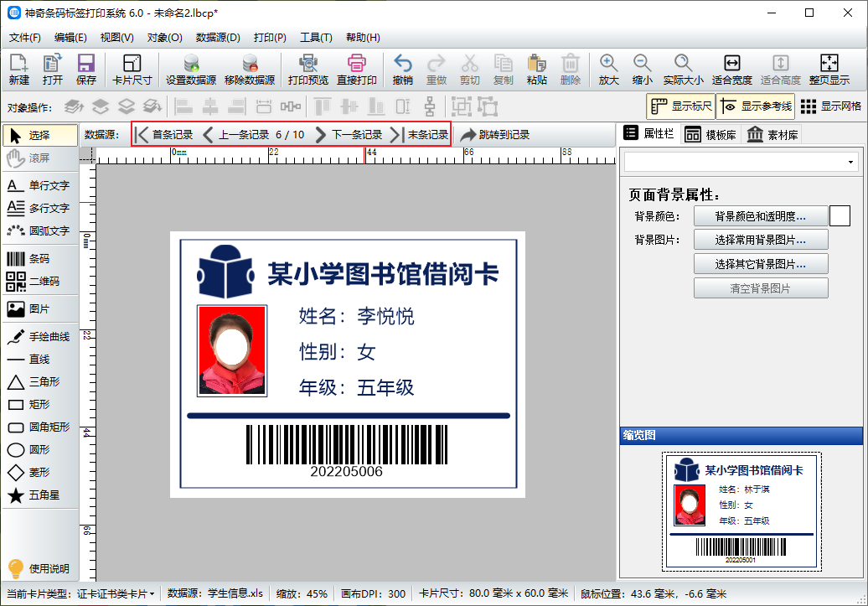Click 选择常用背景图片... button
The image size is (868, 606).
(761, 240)
